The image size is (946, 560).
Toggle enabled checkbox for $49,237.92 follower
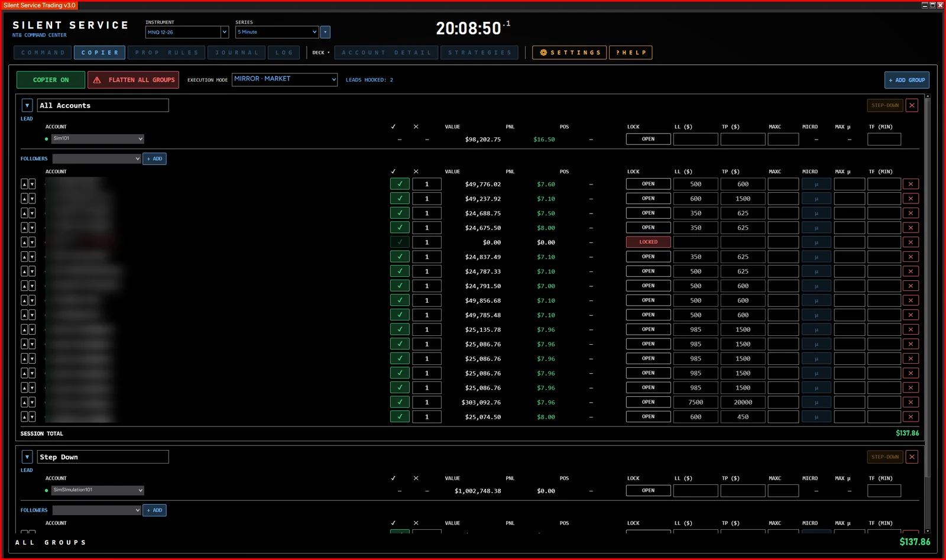pos(400,199)
